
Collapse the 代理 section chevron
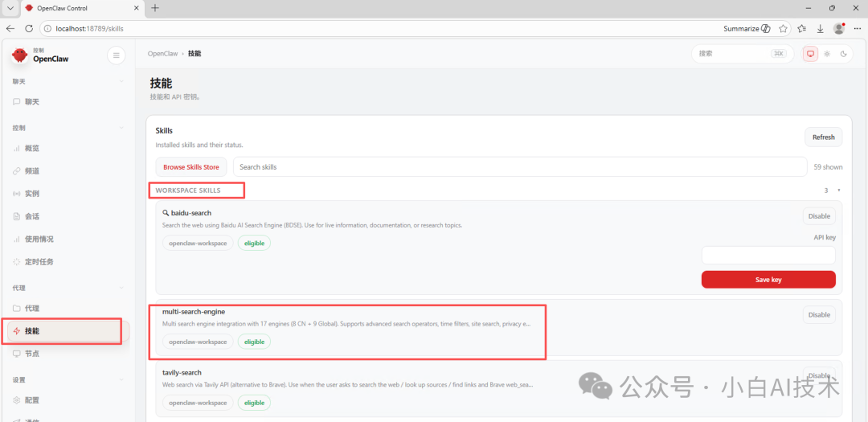pos(121,288)
